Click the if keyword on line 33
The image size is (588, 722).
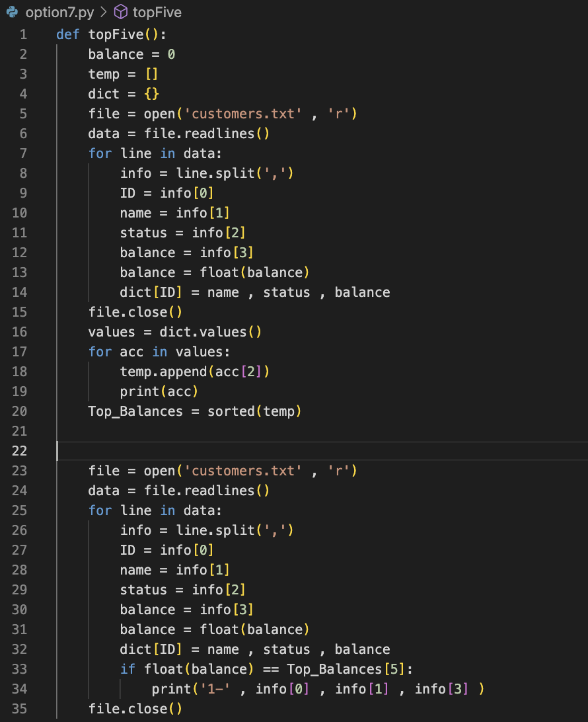click(x=126, y=669)
